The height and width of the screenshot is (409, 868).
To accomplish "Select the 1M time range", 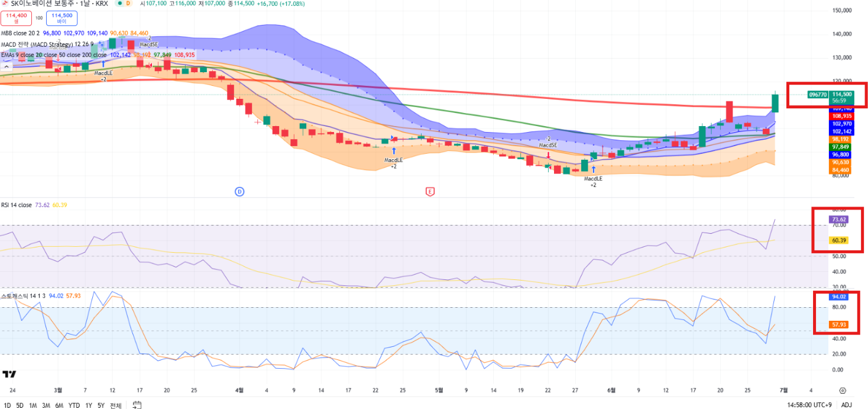I will (x=33, y=405).
